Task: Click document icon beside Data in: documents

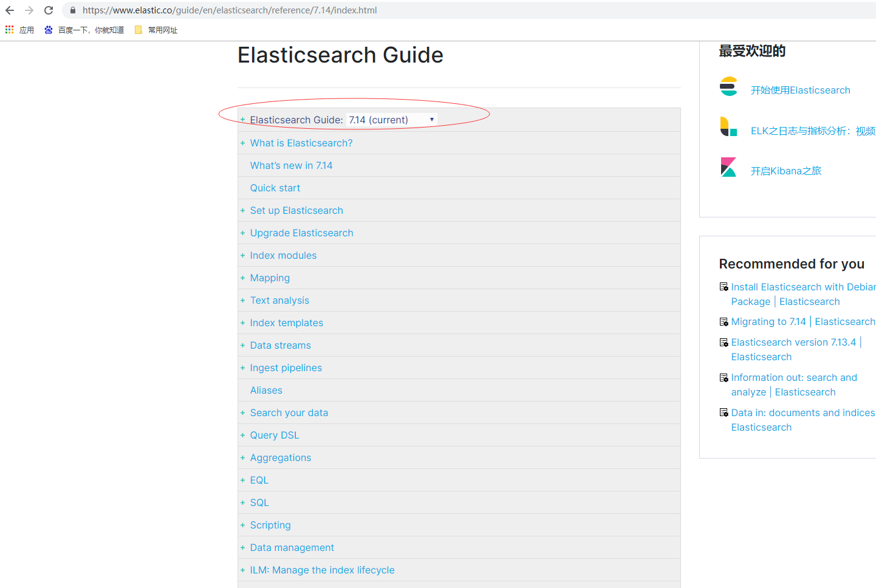Action: (724, 413)
